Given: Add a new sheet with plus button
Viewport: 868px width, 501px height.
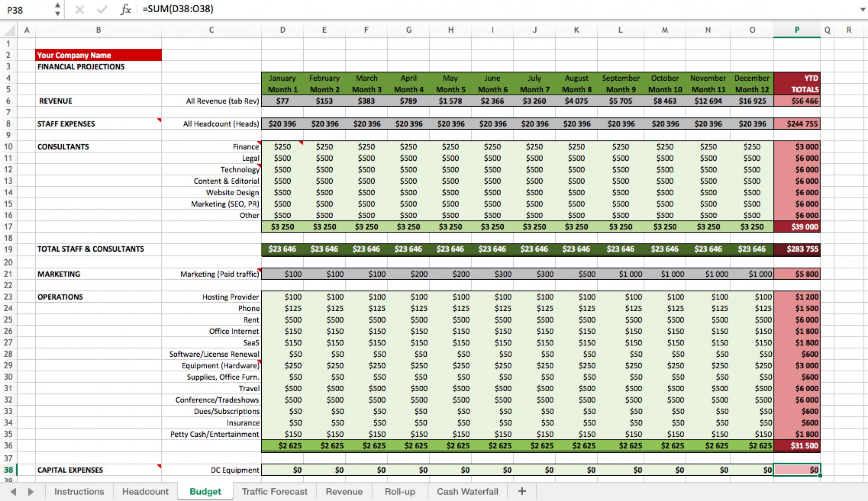Looking at the screenshot, I should click(x=522, y=492).
